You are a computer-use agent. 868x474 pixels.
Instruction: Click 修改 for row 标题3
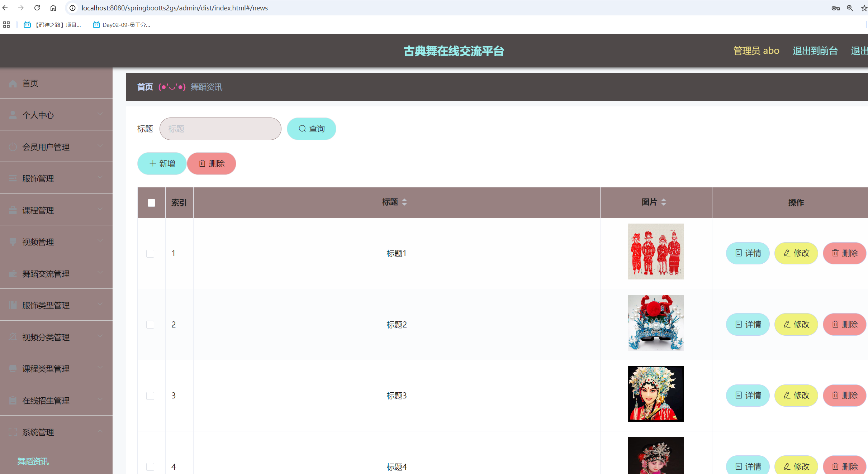pos(796,395)
